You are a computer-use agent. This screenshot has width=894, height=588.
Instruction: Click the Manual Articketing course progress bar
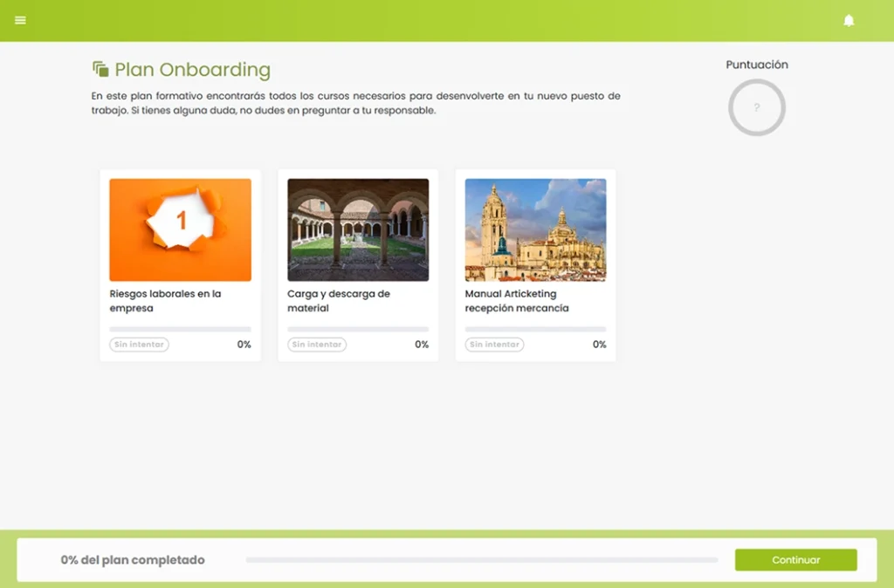pyautogui.click(x=535, y=329)
